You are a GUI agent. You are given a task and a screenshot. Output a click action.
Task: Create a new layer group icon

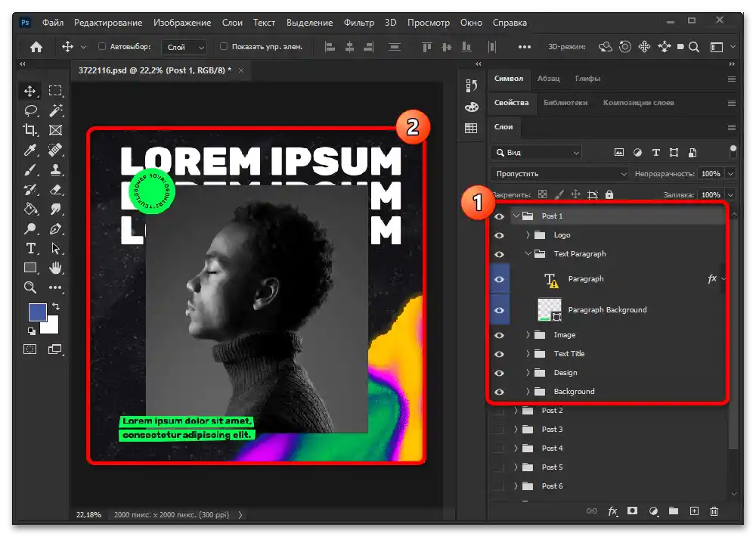pos(674,511)
